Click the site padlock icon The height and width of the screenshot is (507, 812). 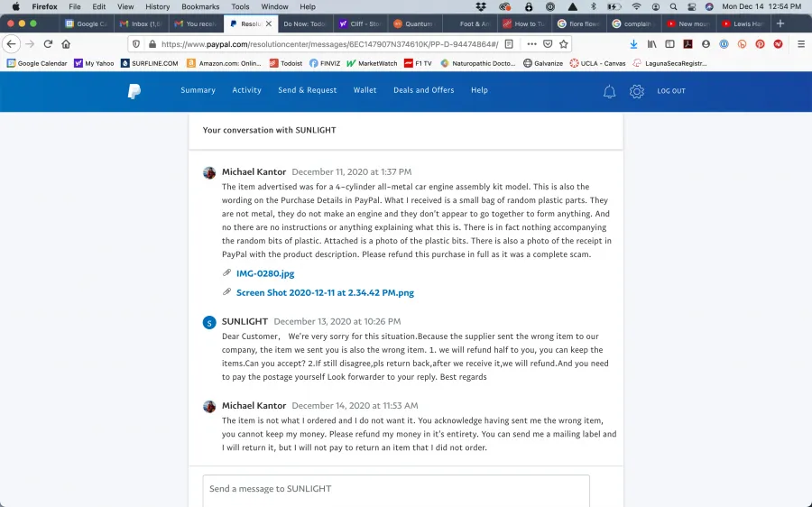152,44
